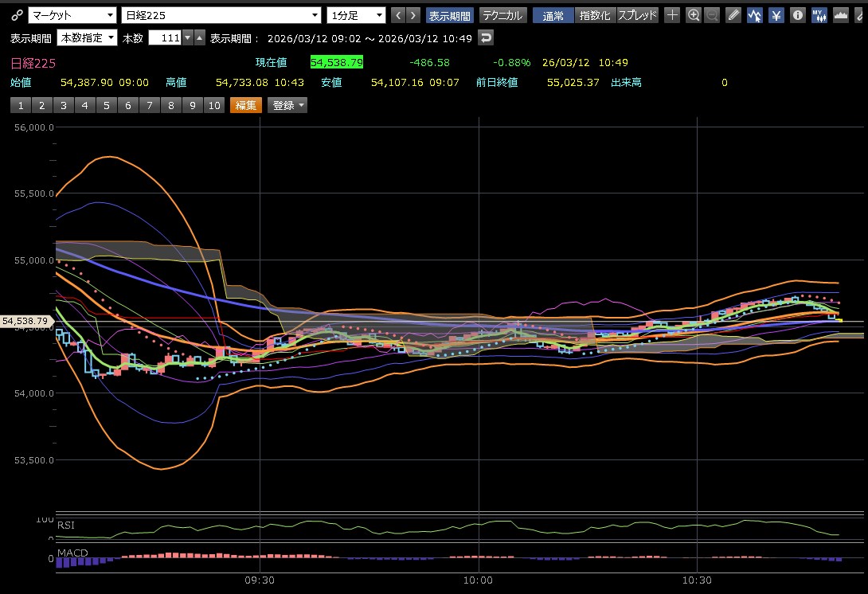Zoom in on the chart
Image resolution: width=868 pixels, height=594 pixels.
coord(694,15)
